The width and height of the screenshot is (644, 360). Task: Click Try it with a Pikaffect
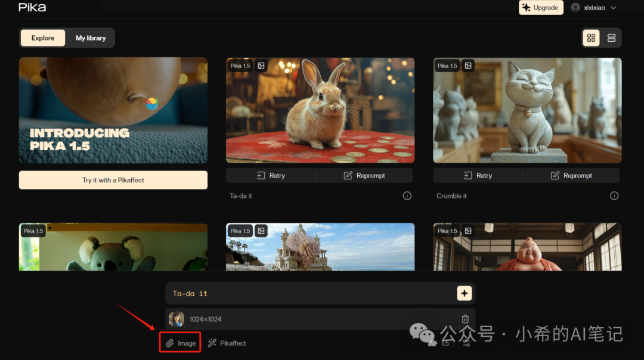pos(113,180)
